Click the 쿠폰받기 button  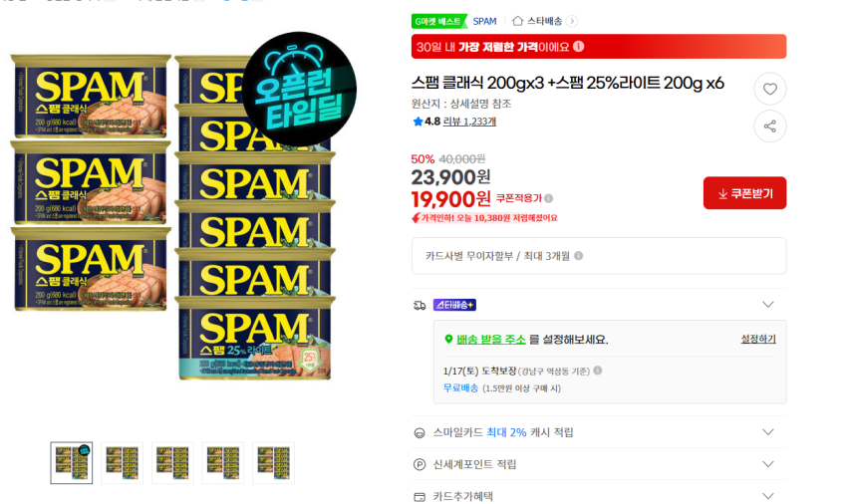[744, 193]
